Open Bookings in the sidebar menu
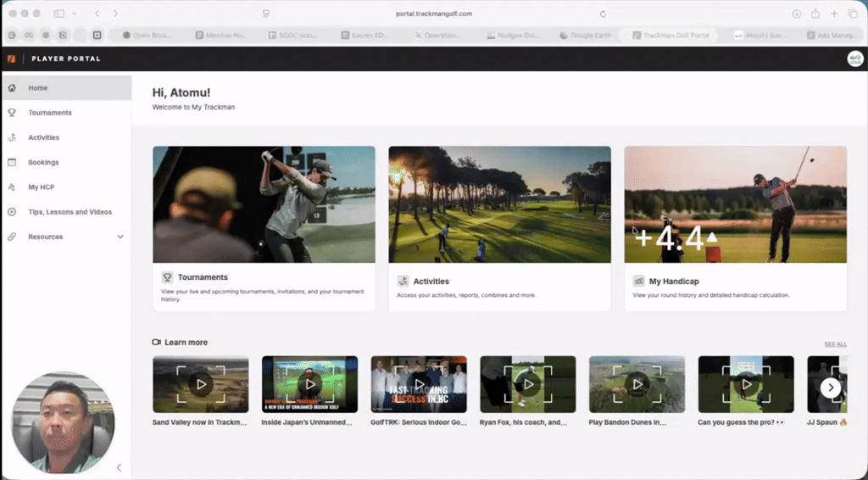 point(66,162)
